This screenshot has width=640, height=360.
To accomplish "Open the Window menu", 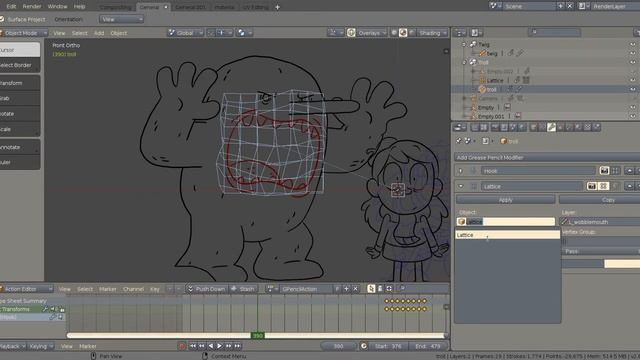I will pos(57,7).
